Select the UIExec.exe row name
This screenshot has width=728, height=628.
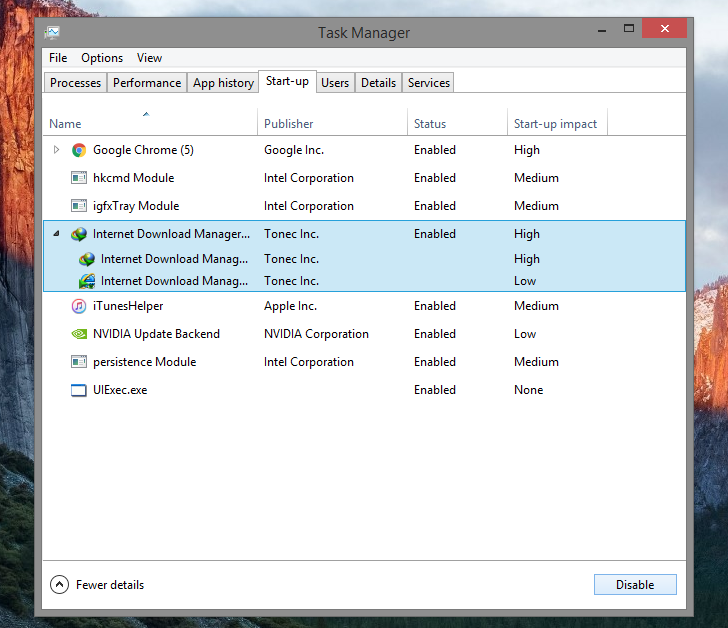(x=120, y=390)
